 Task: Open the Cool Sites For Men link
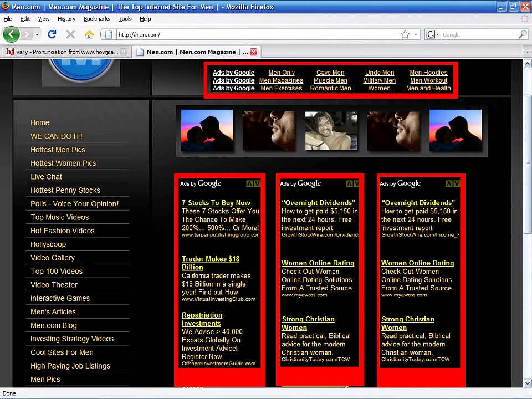click(62, 352)
